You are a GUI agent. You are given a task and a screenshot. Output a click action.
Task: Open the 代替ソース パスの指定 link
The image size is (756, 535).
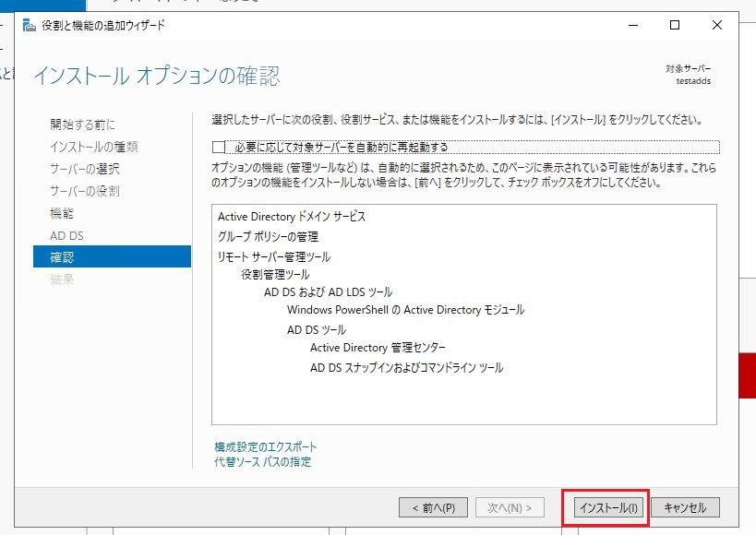(x=262, y=461)
